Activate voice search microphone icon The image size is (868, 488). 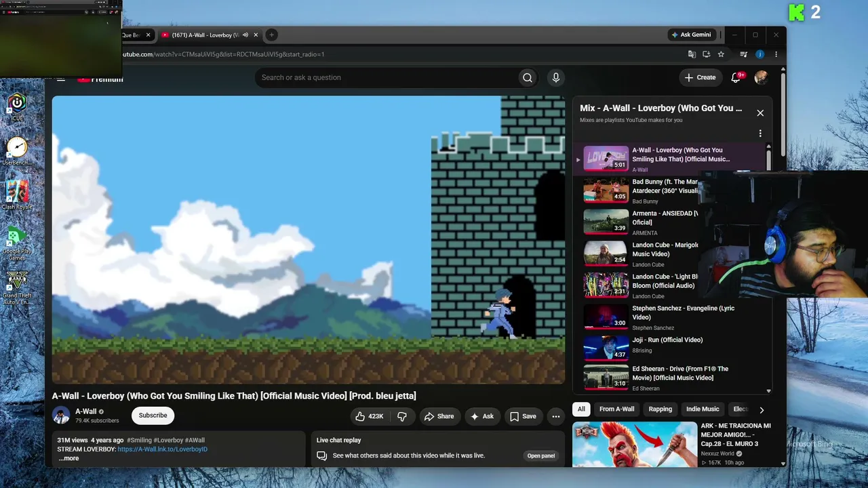coord(556,78)
